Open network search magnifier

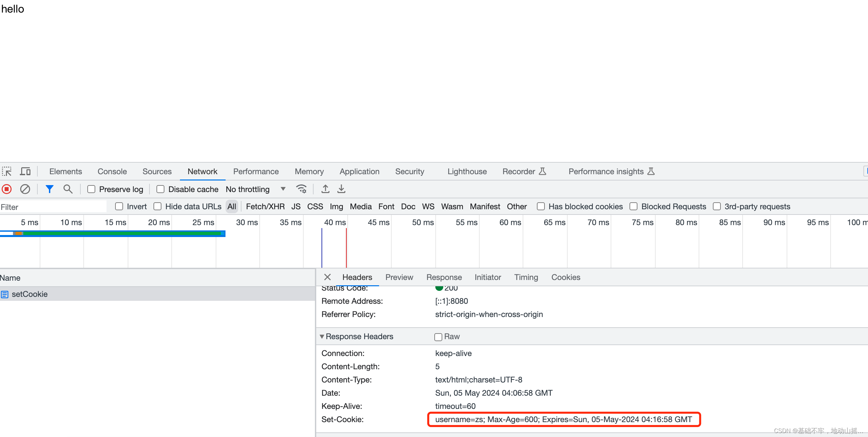click(x=68, y=189)
